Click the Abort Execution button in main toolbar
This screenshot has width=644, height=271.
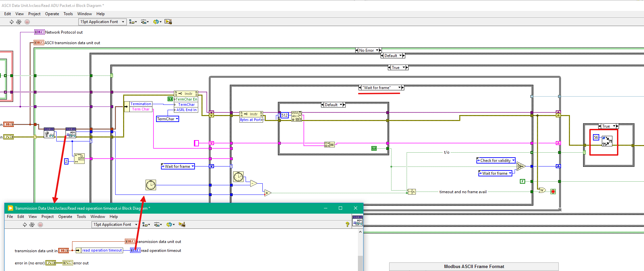(27, 22)
